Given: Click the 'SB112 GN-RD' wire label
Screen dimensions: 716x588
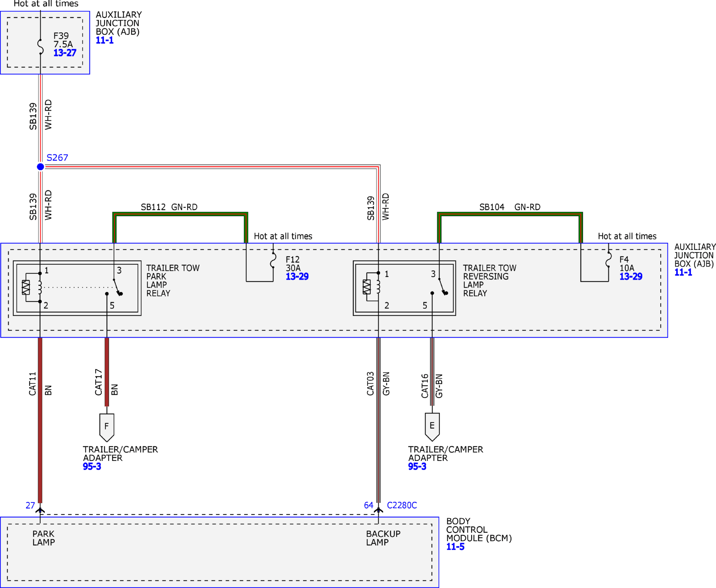Looking at the screenshot, I should [169, 207].
